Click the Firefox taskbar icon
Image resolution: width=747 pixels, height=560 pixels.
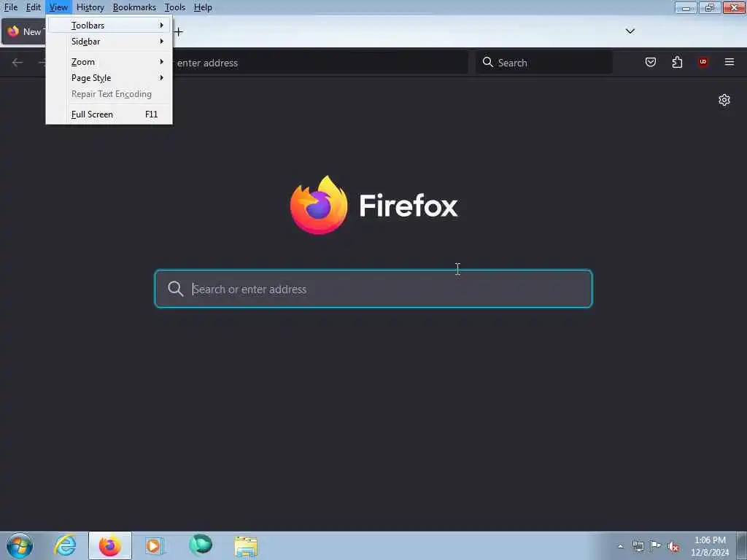pyautogui.click(x=110, y=545)
